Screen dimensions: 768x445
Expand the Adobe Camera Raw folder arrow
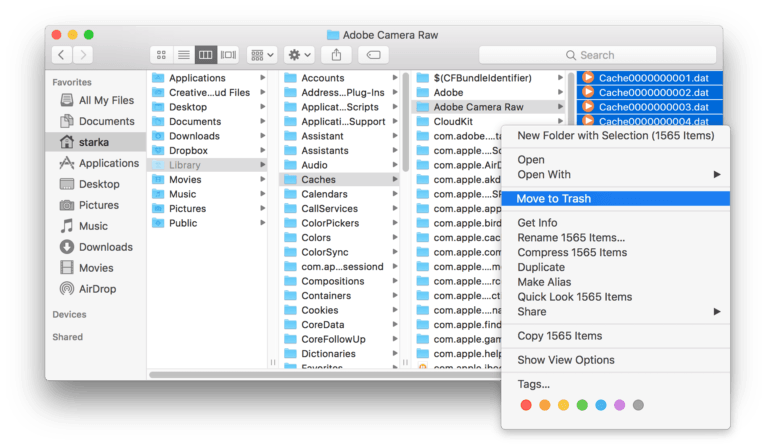coord(560,107)
